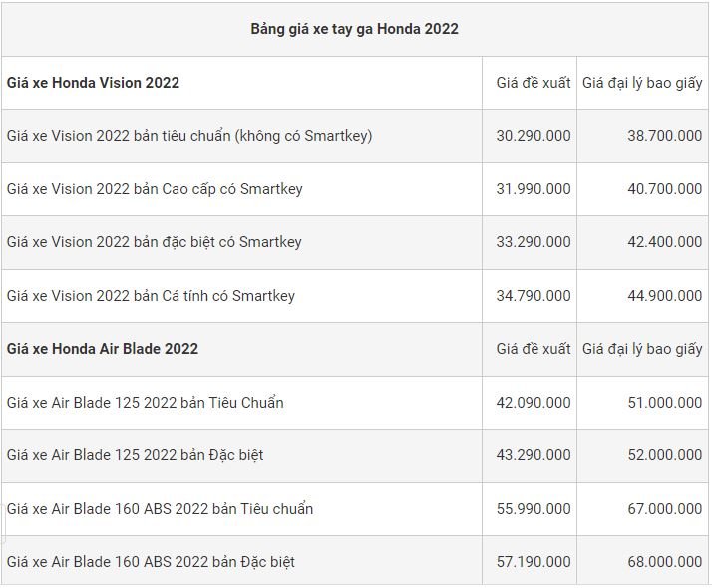Click dealer price 52.000.000

coord(665,455)
